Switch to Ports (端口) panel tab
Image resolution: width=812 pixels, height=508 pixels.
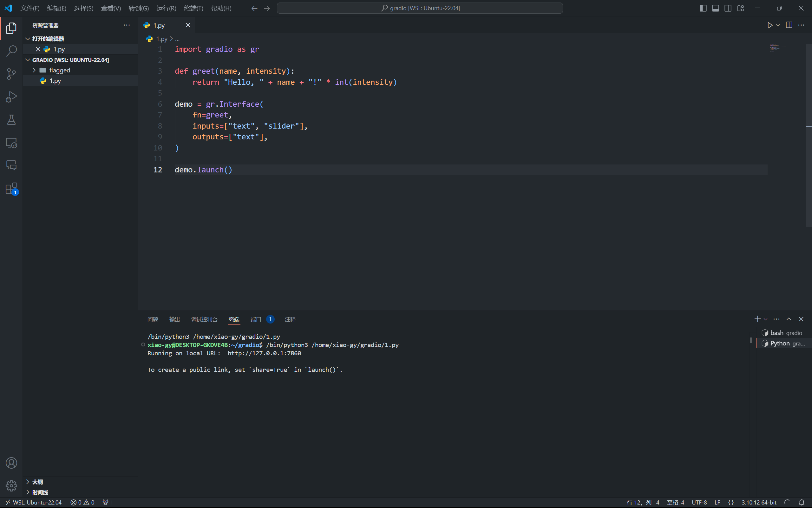click(262, 319)
